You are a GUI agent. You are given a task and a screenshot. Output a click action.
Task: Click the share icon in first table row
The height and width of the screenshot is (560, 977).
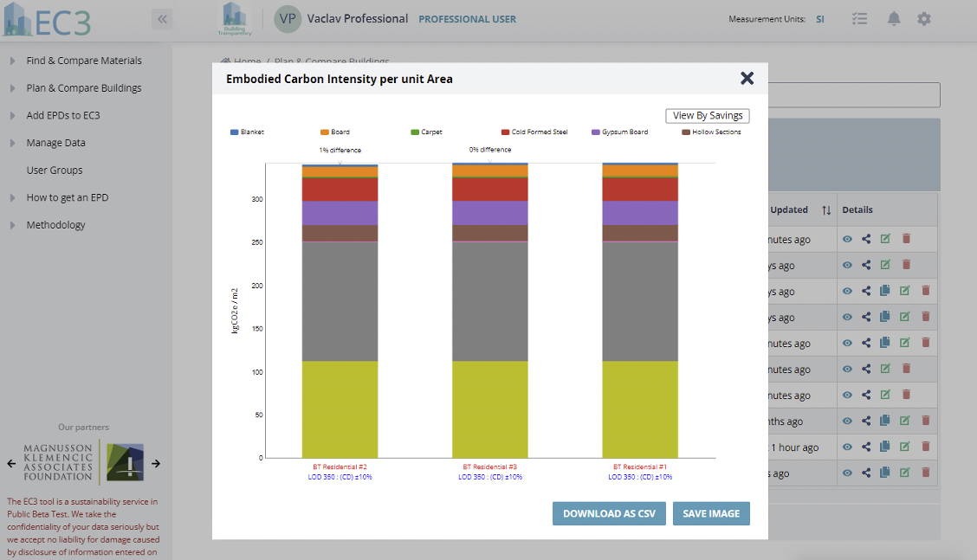click(866, 240)
